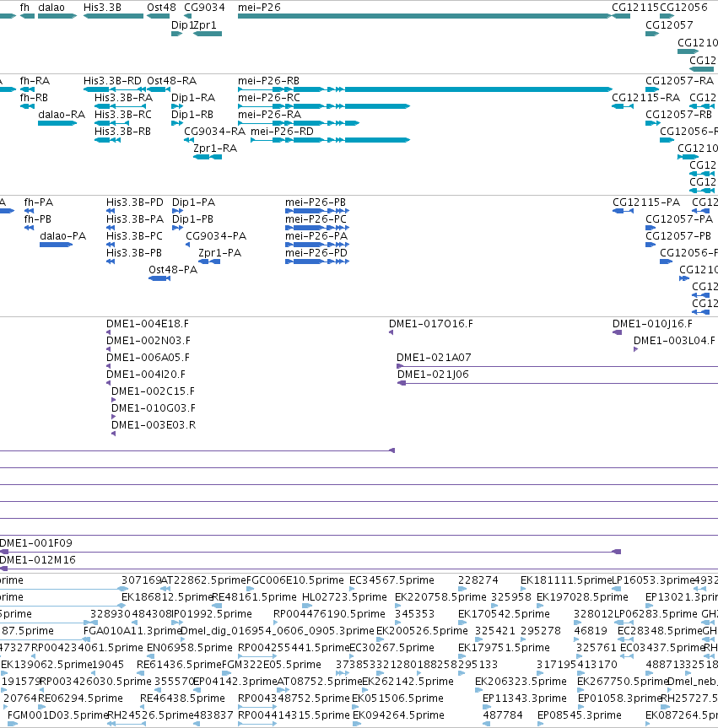
Task: Click the CG12057-RA transcript label
Action: 679,81
